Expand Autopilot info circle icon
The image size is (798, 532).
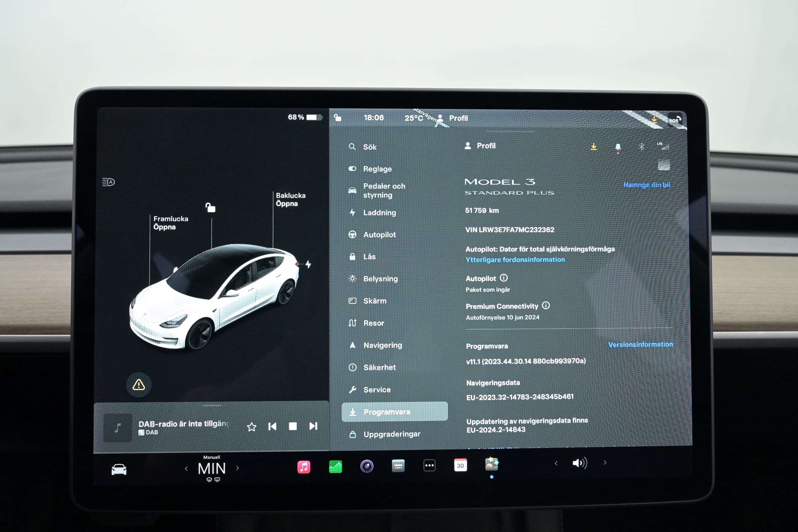[x=504, y=278]
